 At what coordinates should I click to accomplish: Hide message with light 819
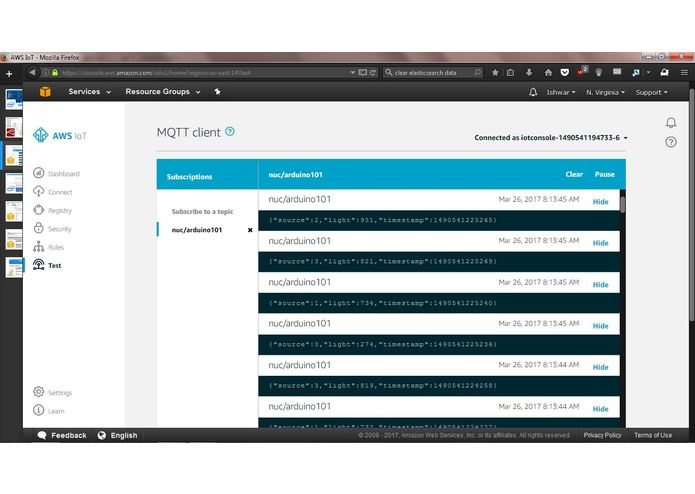(x=600, y=367)
